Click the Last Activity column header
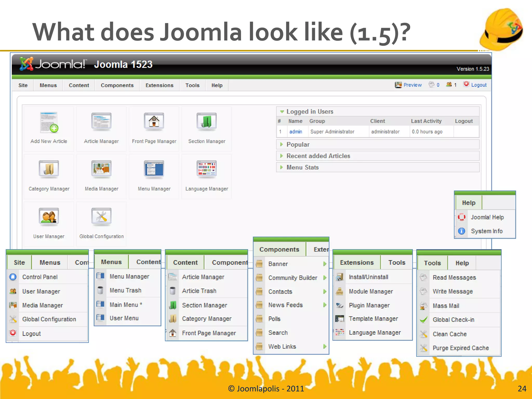 tap(426, 121)
